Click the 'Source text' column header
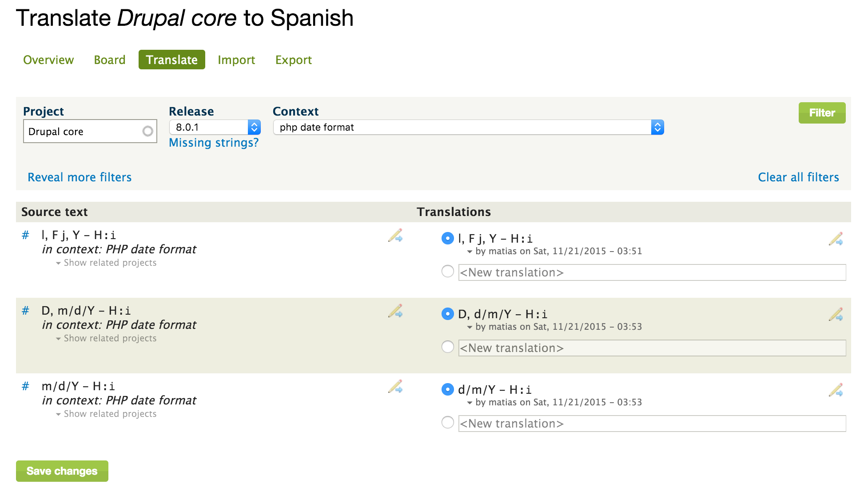 [55, 212]
